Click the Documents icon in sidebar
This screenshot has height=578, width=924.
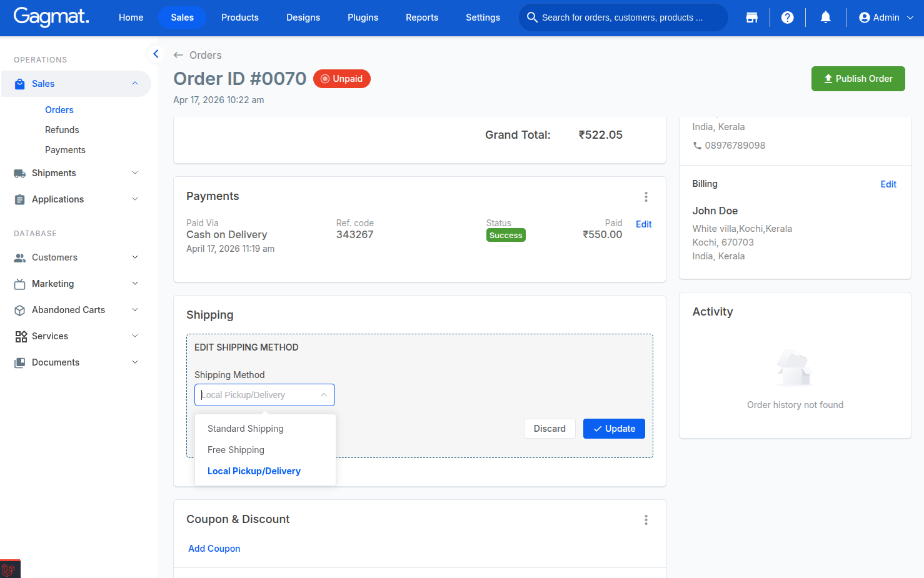coord(19,362)
